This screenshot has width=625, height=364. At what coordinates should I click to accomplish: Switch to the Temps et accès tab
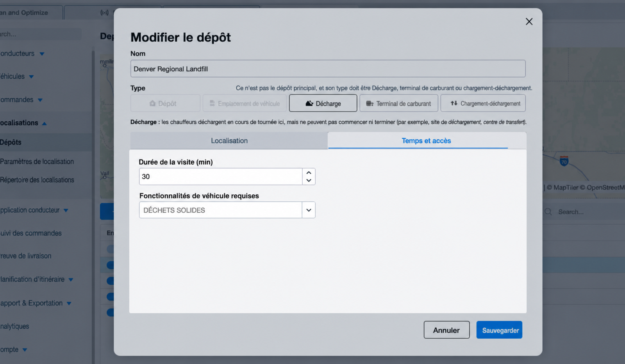[426, 140]
